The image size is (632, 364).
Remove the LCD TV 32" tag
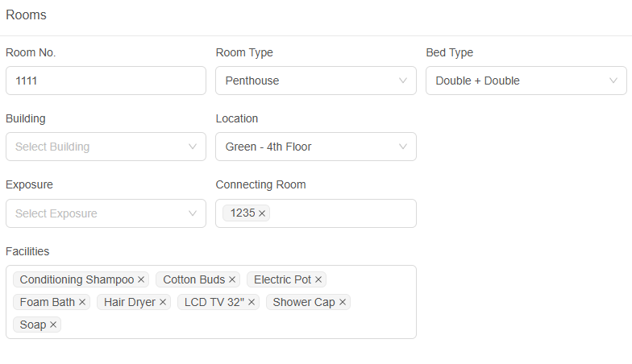point(252,303)
